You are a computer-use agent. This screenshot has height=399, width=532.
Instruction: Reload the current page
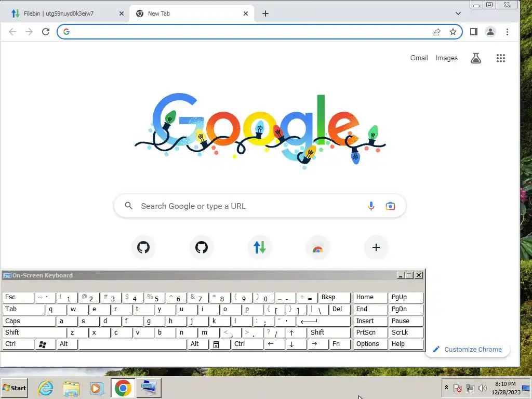point(46,32)
